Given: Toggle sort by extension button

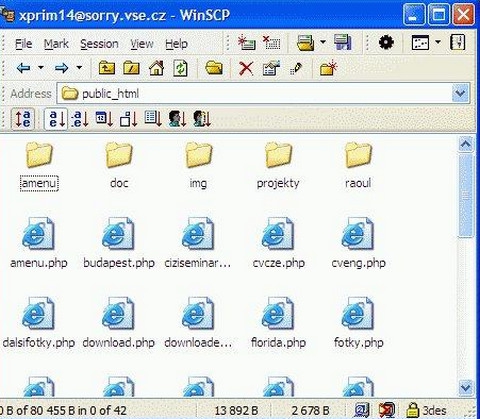Looking at the screenshot, I should click(x=81, y=119).
